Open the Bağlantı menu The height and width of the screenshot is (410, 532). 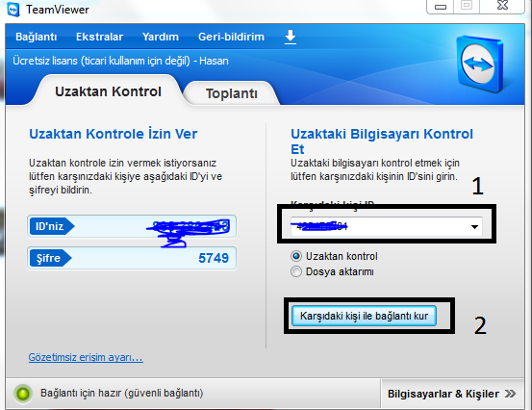click(37, 37)
